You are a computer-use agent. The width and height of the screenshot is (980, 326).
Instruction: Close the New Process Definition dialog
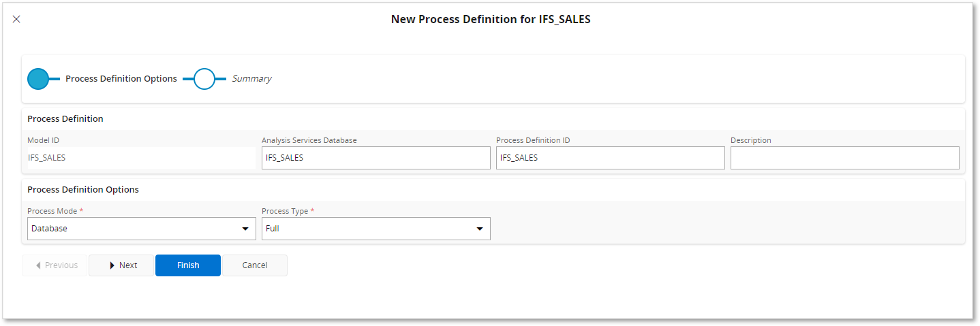[16, 19]
